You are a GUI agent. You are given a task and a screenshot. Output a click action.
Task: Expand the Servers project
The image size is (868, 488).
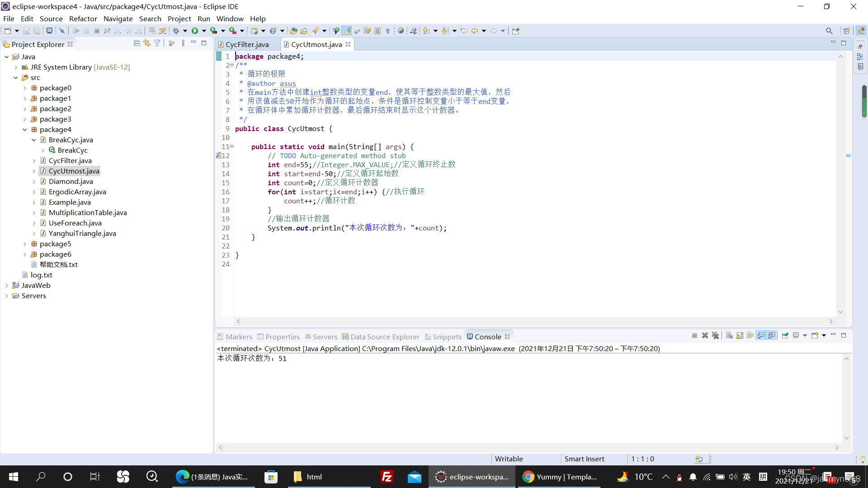(x=7, y=296)
